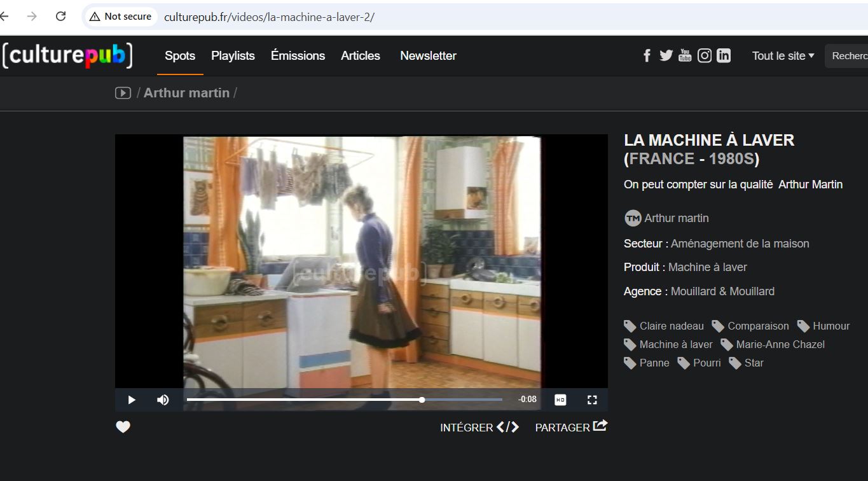Open the Spots tab
The height and width of the screenshot is (481, 868).
point(180,56)
